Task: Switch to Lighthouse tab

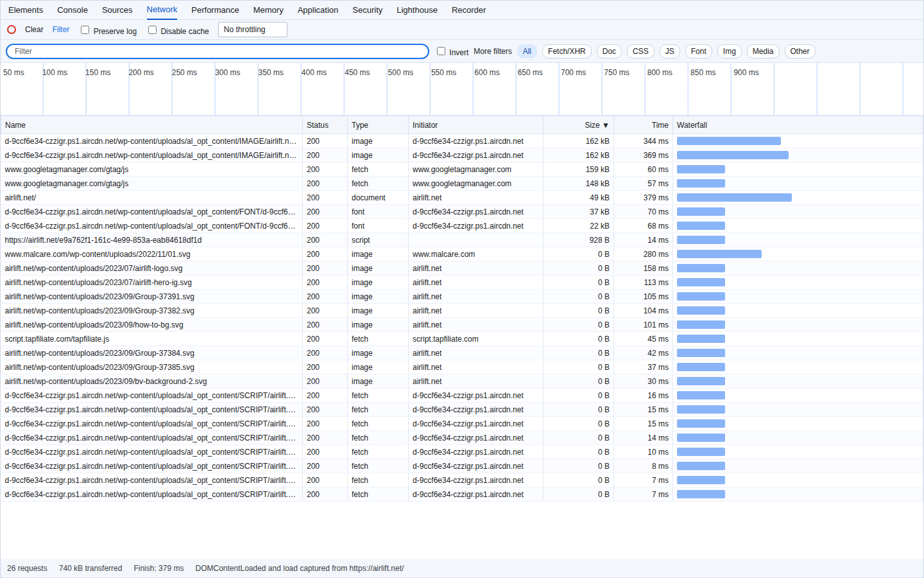Action: pyautogui.click(x=417, y=10)
